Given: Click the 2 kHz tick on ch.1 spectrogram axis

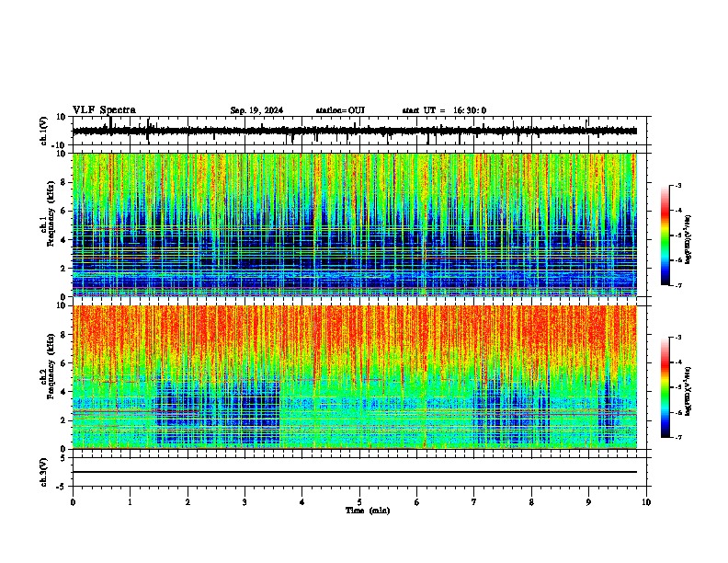Looking at the screenshot, I should [x=64, y=268].
